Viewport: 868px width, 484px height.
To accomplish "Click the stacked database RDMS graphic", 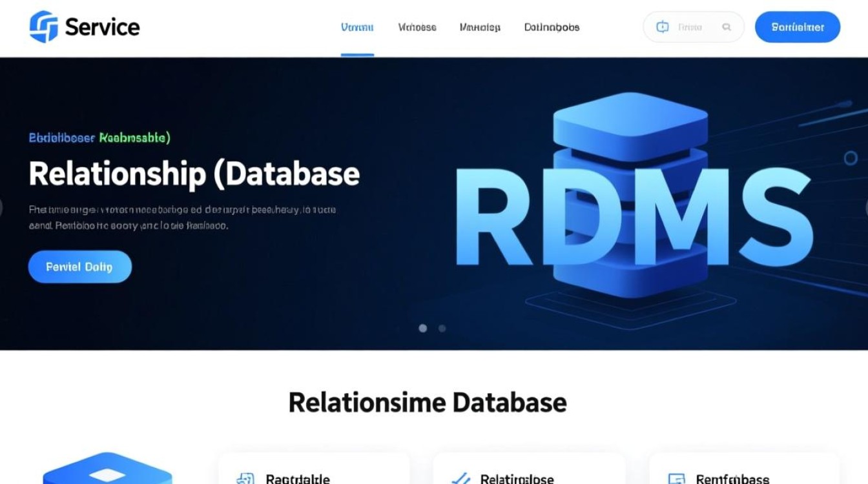I will (630, 200).
